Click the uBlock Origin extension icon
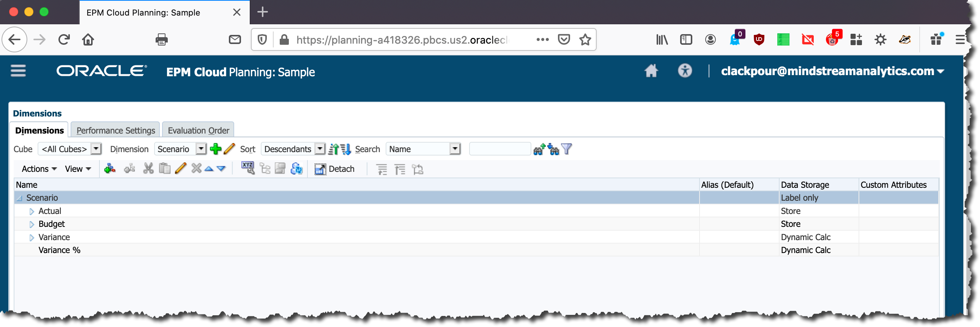The image size is (980, 327). [759, 39]
